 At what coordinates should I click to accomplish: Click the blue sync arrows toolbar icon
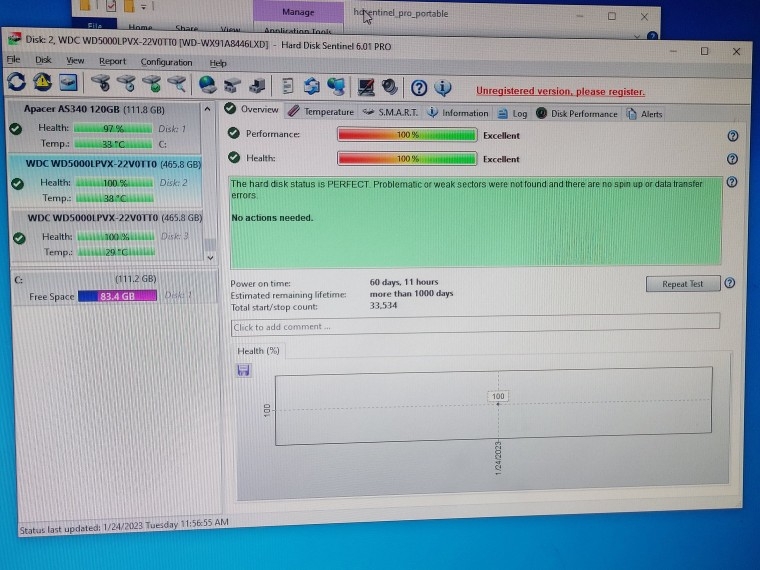(x=312, y=86)
